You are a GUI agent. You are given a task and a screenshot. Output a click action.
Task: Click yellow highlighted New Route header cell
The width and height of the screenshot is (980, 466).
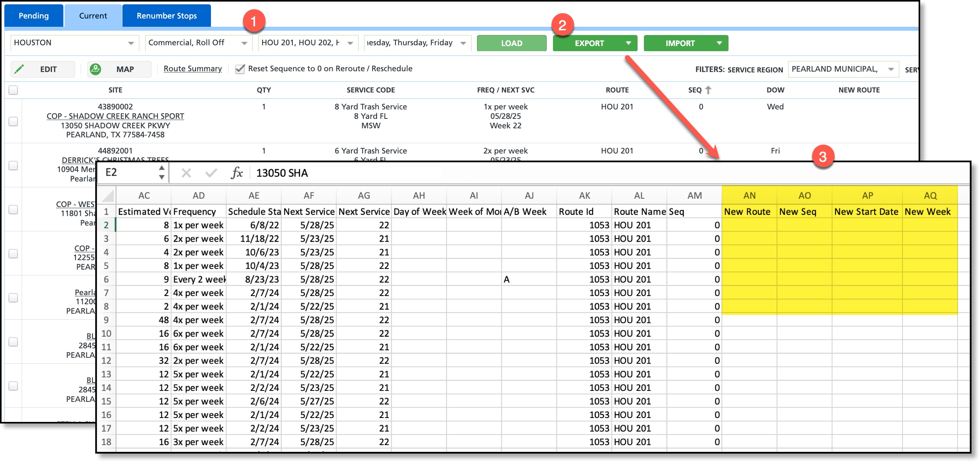(749, 212)
